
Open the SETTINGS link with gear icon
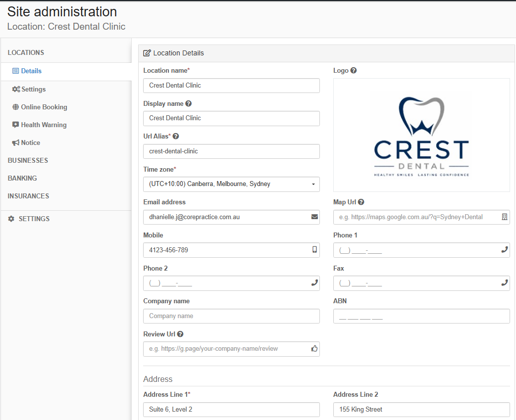(29, 219)
